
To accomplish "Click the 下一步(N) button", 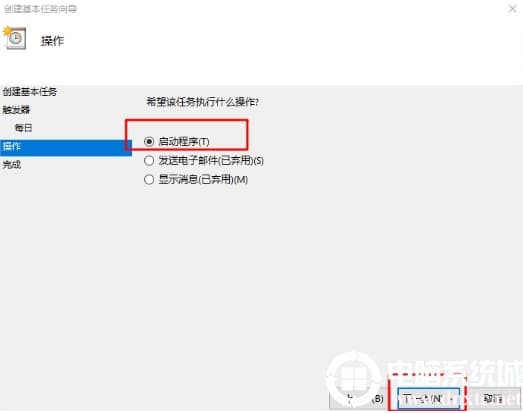I will click(x=428, y=398).
